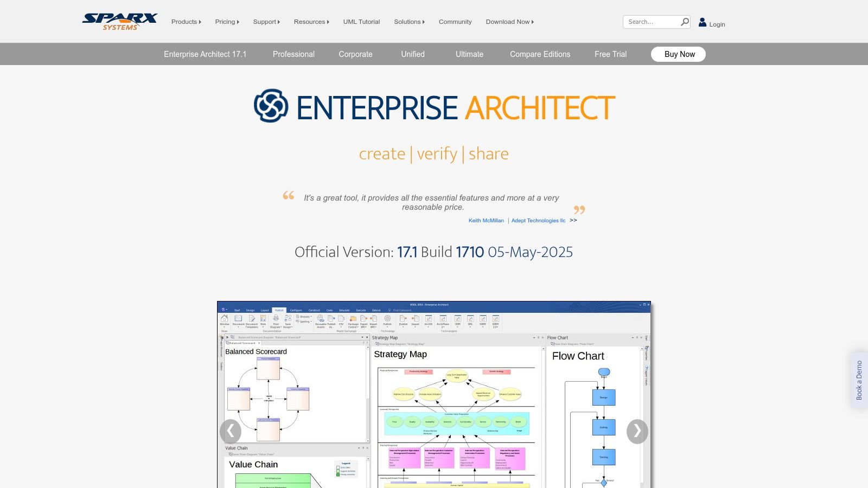Click the Login link
Viewport: 868px width, 488px height.
717,24
